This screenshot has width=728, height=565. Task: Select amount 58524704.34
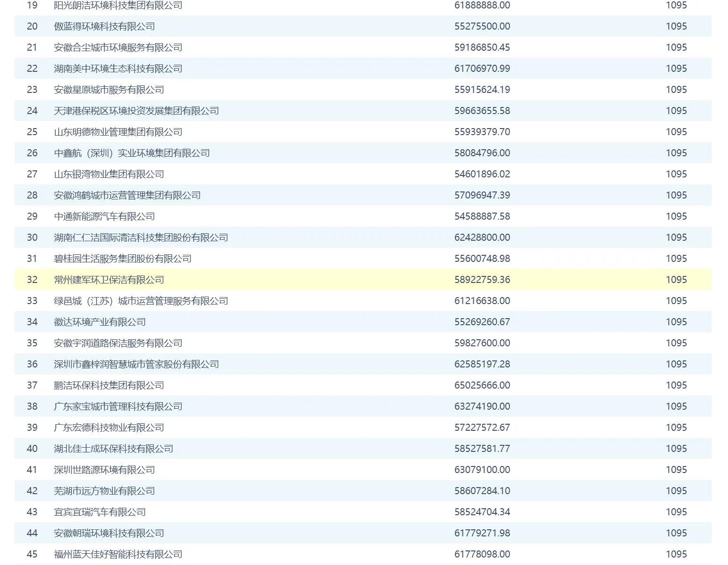pyautogui.click(x=482, y=512)
